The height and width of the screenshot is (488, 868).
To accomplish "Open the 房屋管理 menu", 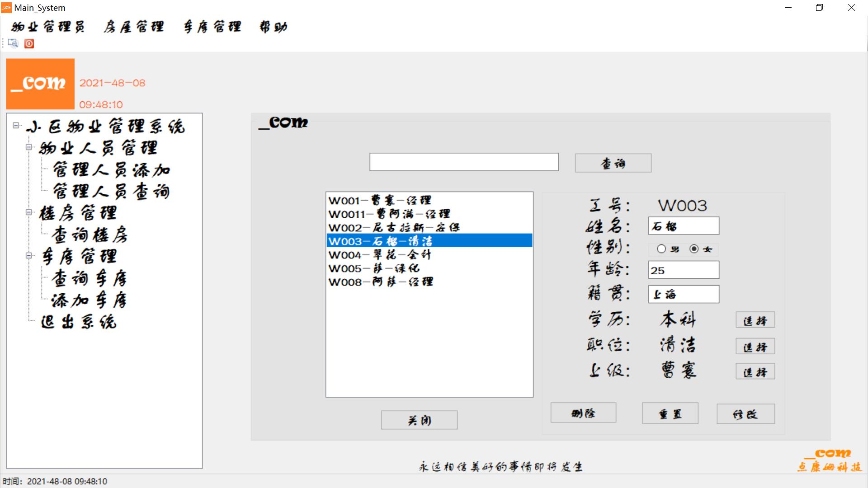I will pyautogui.click(x=133, y=27).
